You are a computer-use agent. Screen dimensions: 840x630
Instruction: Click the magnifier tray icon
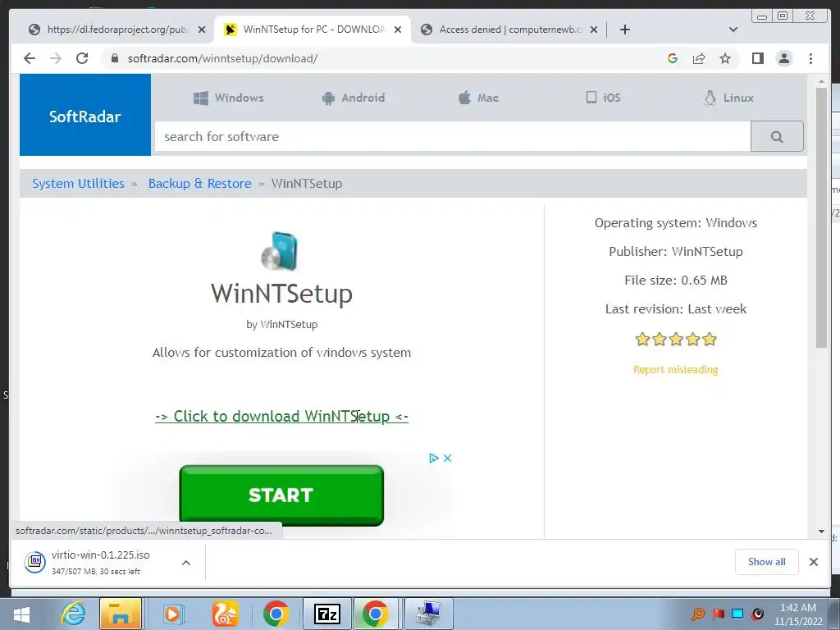tap(697, 614)
